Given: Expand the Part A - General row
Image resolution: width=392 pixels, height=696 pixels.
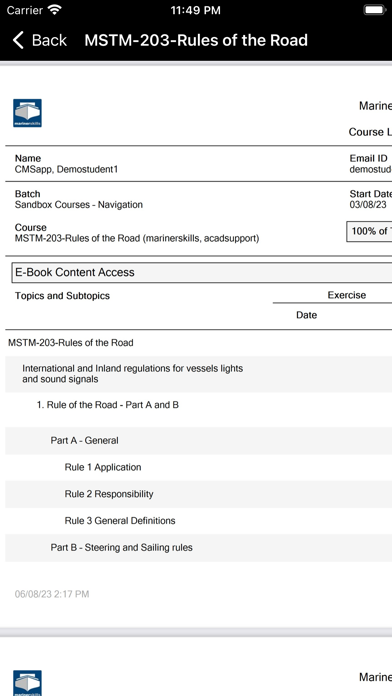Looking at the screenshot, I should pos(198,441).
